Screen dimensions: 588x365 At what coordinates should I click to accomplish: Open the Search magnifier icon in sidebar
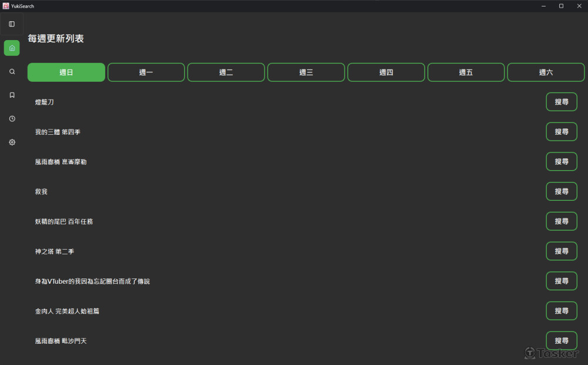point(12,71)
